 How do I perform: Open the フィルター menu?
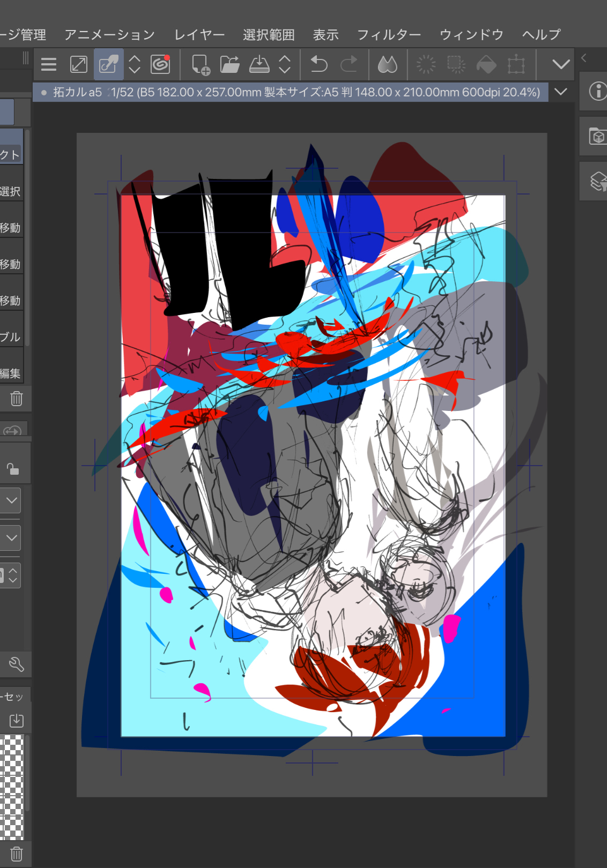coord(389,35)
